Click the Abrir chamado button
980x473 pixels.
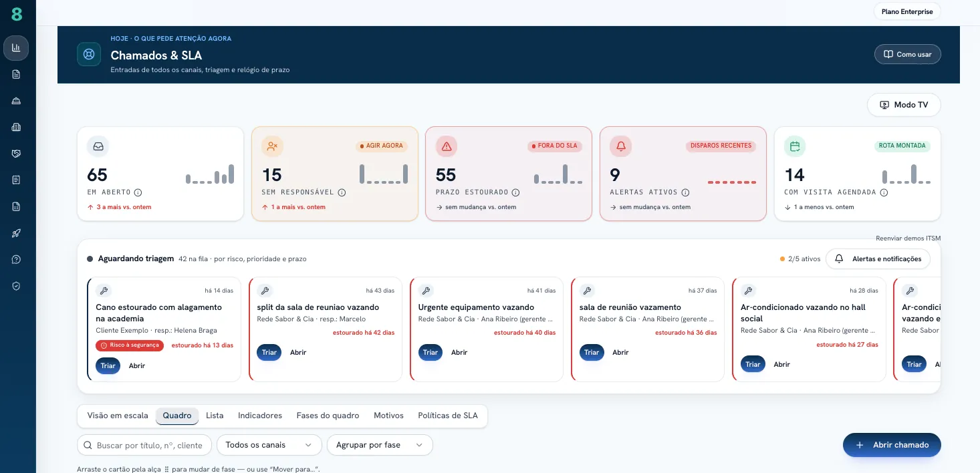point(892,445)
